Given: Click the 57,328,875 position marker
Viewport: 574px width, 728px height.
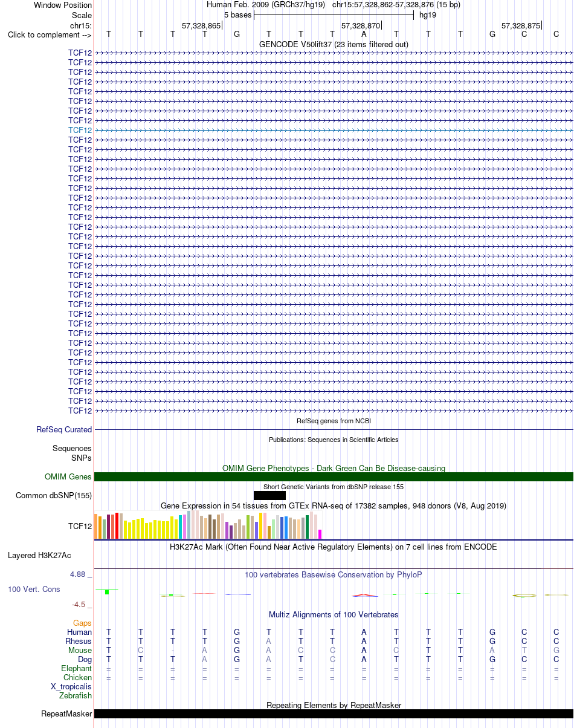Looking at the screenshot, I should [x=521, y=25].
